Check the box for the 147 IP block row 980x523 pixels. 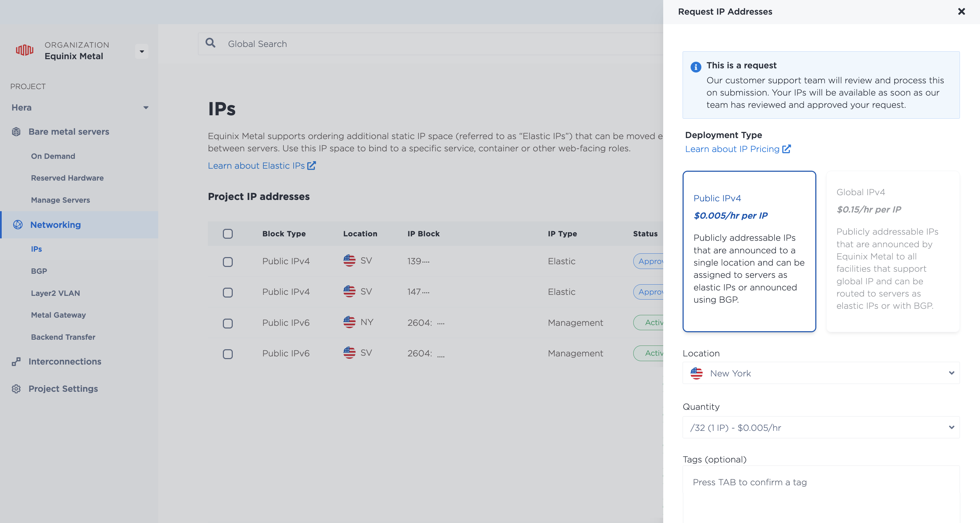[228, 293]
